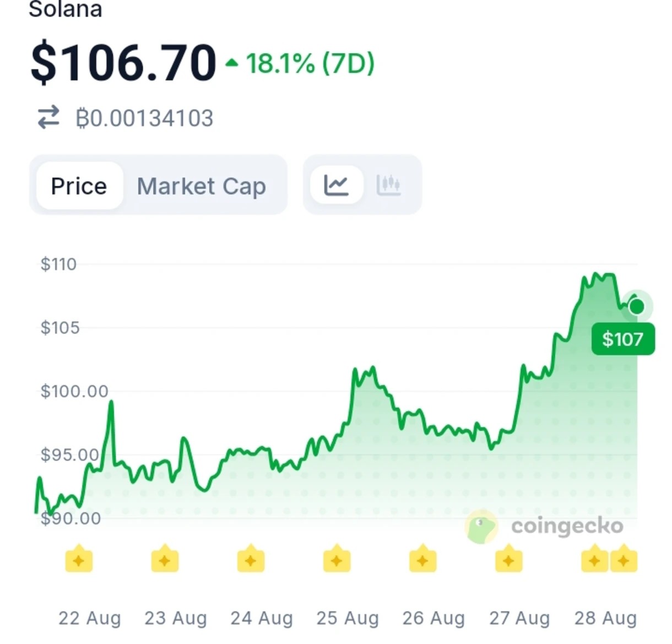This screenshot has height=644, width=672.
Task: Click the green 18.1% (7D) change indicator
Action: pyautogui.click(x=300, y=63)
